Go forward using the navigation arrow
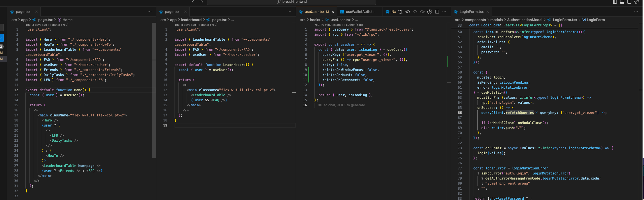Image resolution: width=644 pixels, height=200 pixels. pos(201,2)
